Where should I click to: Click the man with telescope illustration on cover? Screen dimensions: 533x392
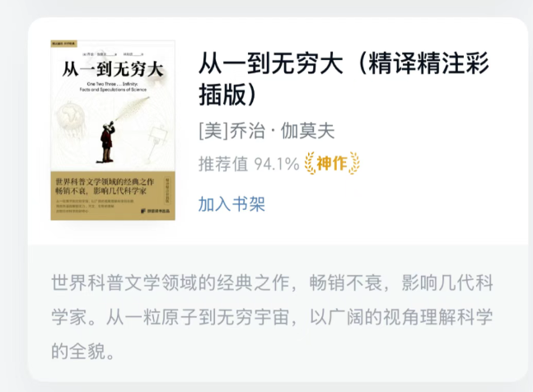click(107, 142)
